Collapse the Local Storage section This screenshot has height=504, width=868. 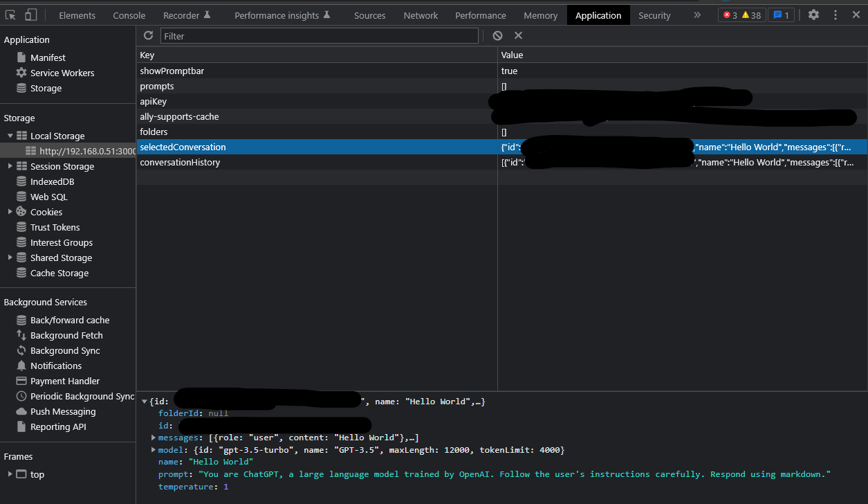coord(10,135)
